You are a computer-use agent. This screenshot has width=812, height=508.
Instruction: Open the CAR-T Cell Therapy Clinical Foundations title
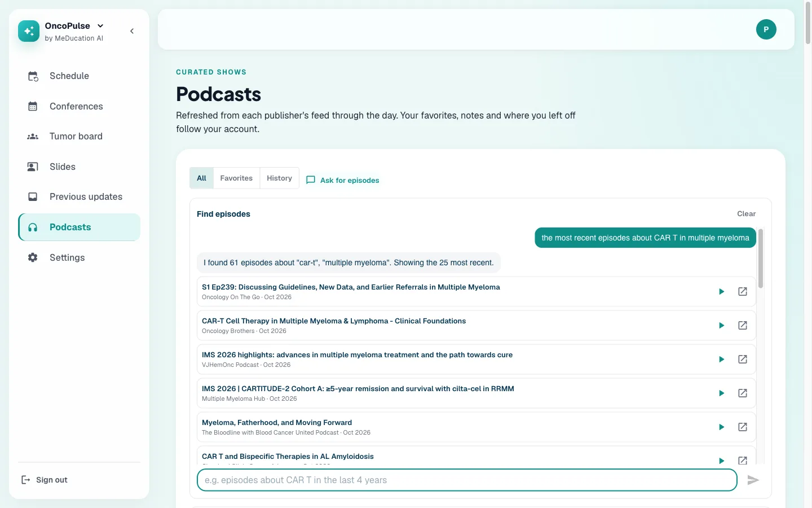click(334, 321)
